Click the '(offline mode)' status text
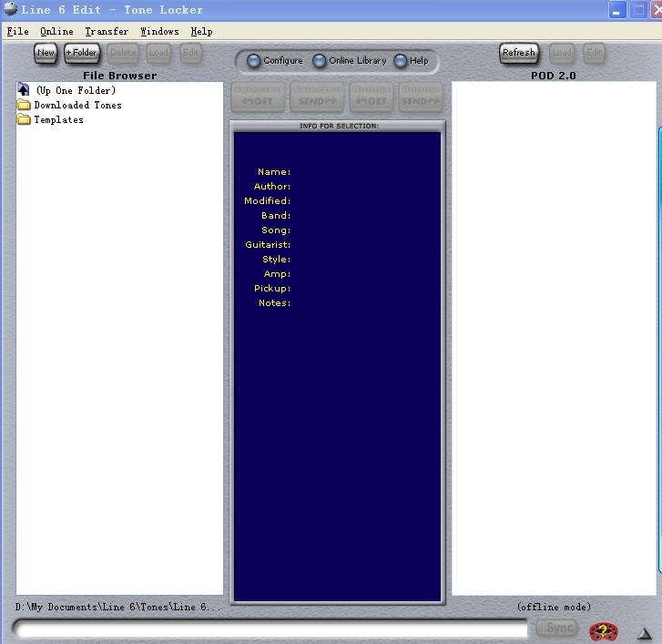The width and height of the screenshot is (662, 644). (x=554, y=607)
